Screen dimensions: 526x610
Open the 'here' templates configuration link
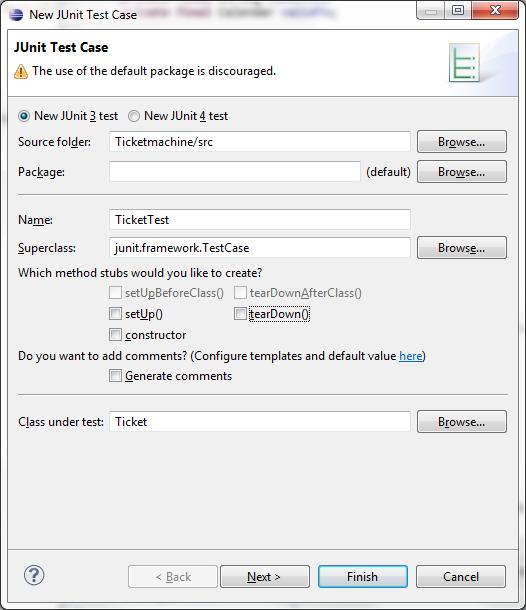(410, 356)
